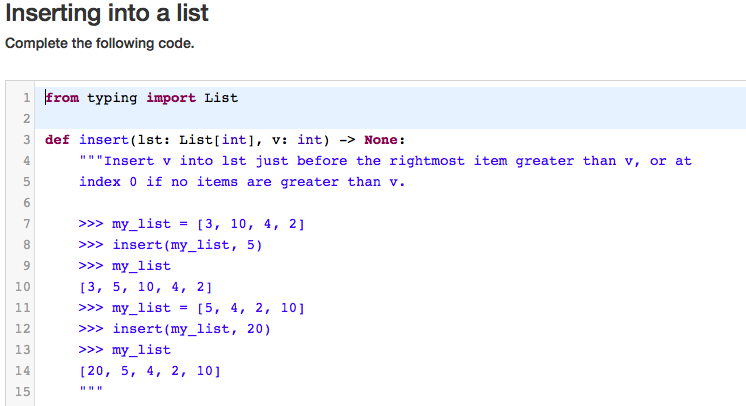
Task: Click the 'None' return type keyword
Action: 381,140
